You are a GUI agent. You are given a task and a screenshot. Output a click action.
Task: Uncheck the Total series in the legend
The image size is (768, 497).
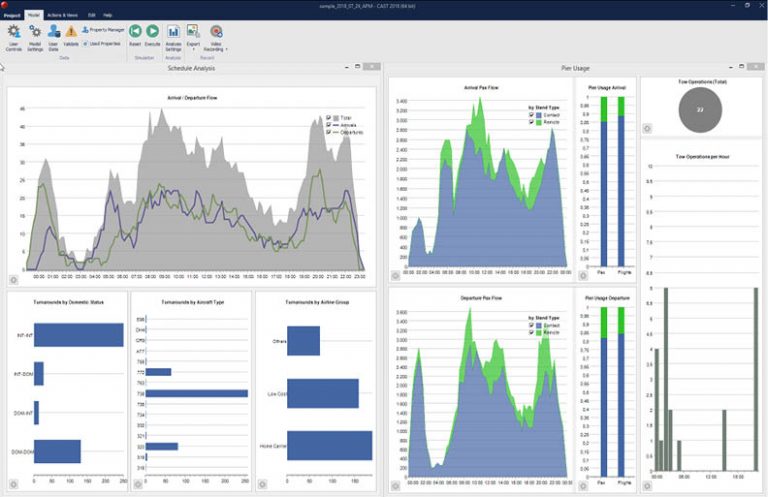(329, 117)
